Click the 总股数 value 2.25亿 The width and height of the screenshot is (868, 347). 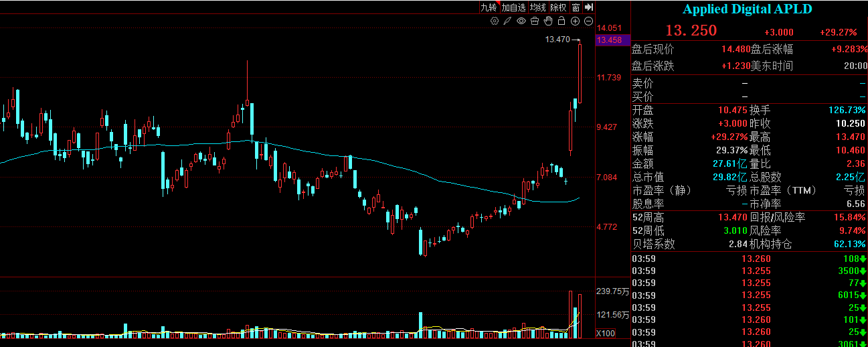click(x=851, y=177)
